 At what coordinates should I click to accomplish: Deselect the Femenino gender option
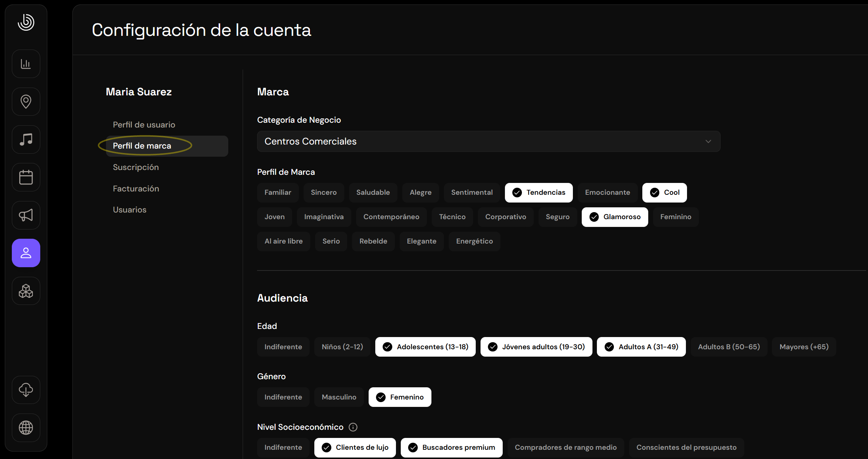[x=400, y=397]
